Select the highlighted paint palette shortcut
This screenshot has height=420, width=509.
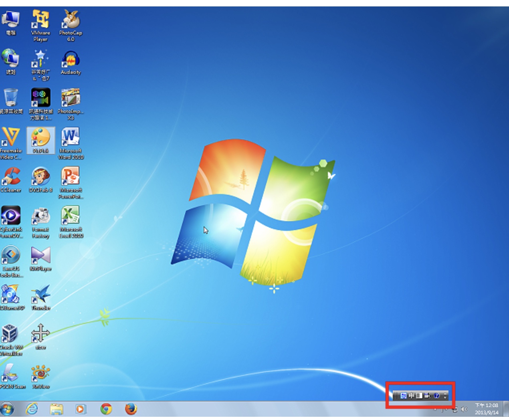40,140
